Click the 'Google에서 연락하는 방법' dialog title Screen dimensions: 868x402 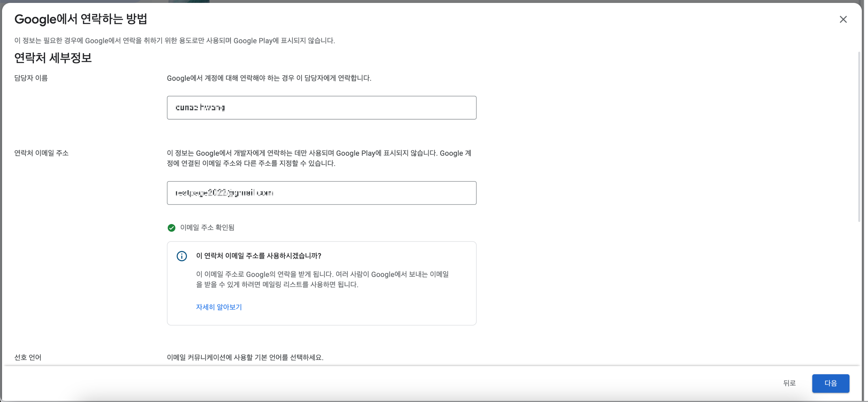(80, 19)
